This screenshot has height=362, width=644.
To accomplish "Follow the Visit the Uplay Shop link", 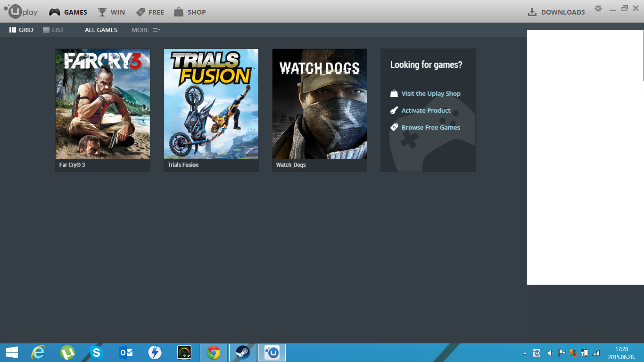I will [x=431, y=93].
